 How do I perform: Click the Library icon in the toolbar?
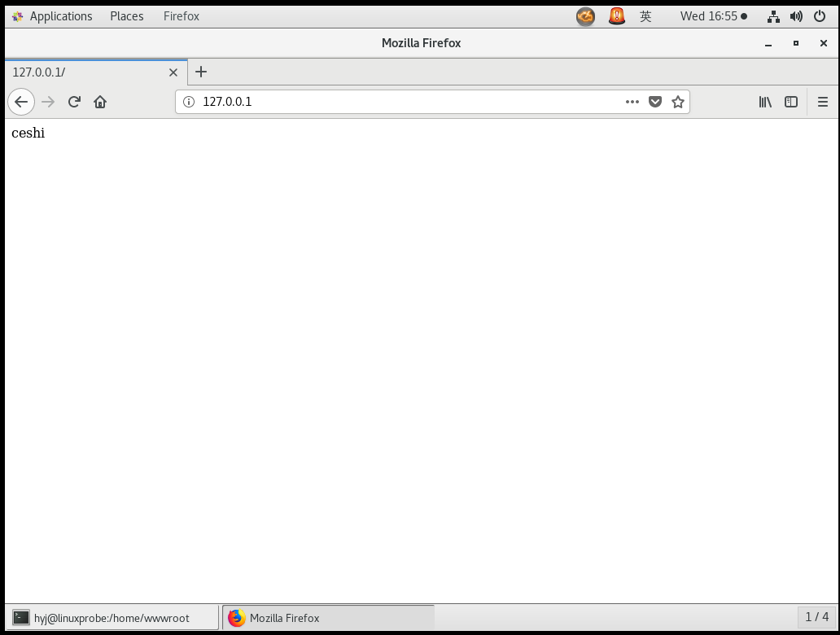764,102
